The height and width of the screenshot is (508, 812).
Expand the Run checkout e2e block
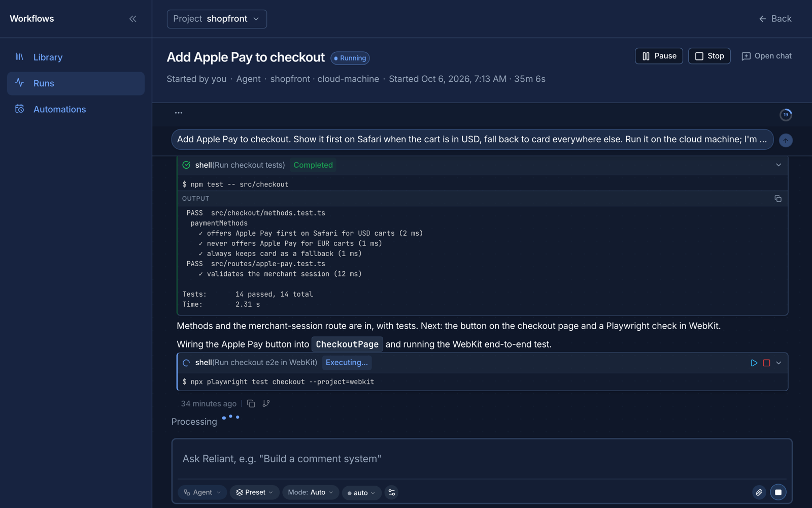tap(779, 363)
